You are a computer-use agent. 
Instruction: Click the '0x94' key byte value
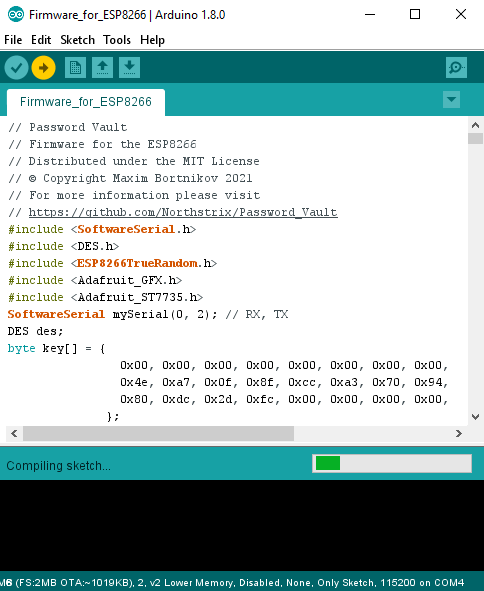428,382
